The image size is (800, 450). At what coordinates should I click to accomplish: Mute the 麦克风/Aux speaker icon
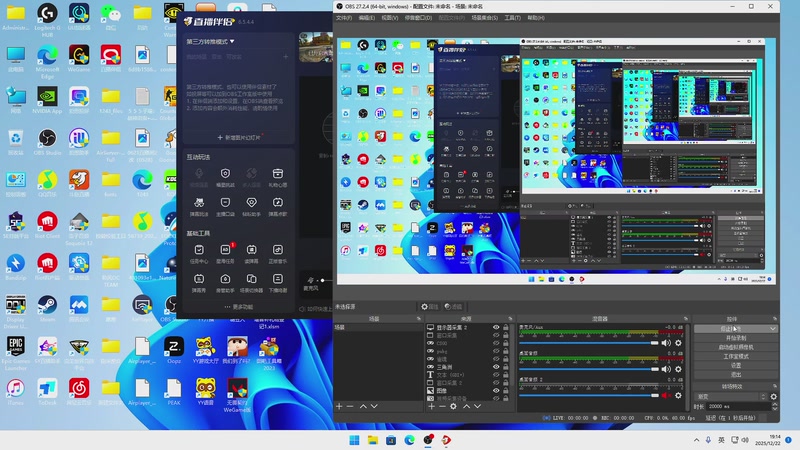click(x=666, y=343)
